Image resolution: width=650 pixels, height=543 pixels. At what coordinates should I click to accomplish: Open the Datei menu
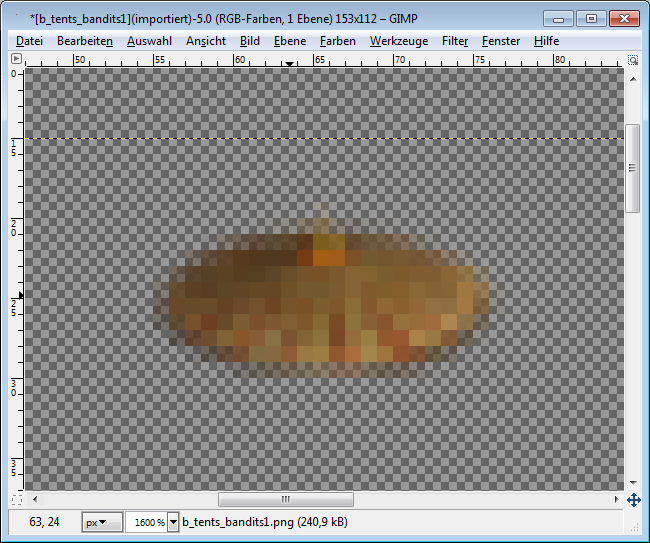[x=29, y=41]
